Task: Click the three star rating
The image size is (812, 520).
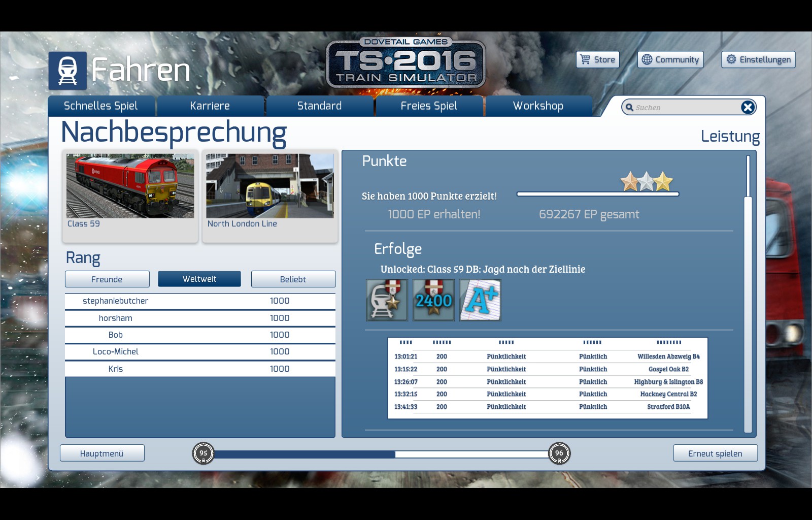Action: (x=647, y=181)
